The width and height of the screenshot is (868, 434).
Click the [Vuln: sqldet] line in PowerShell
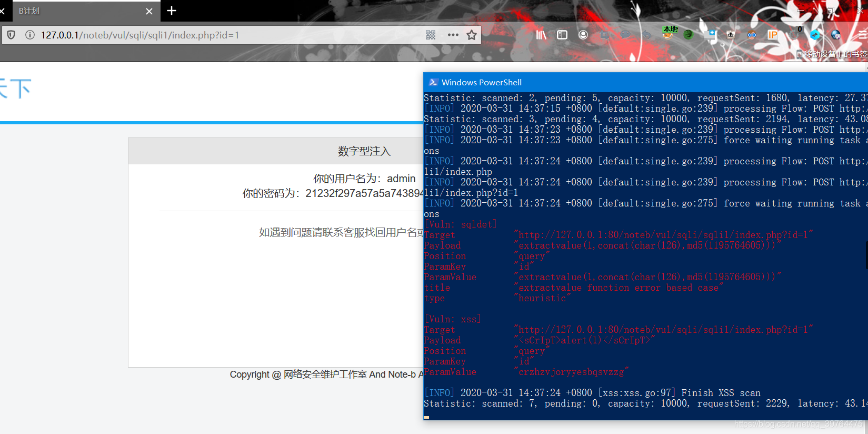(461, 224)
